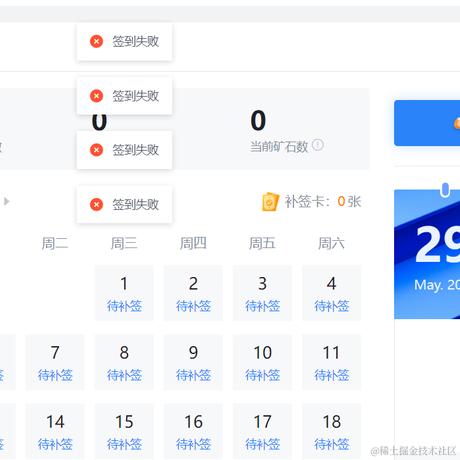The image size is (460, 460).
Task: Select calendar day 15 待补签
Action: (124, 431)
